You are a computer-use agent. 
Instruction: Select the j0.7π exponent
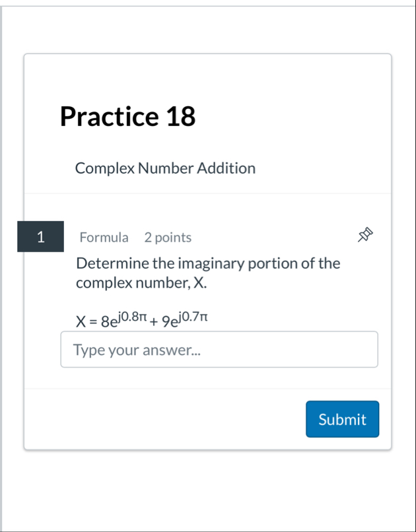click(x=193, y=317)
